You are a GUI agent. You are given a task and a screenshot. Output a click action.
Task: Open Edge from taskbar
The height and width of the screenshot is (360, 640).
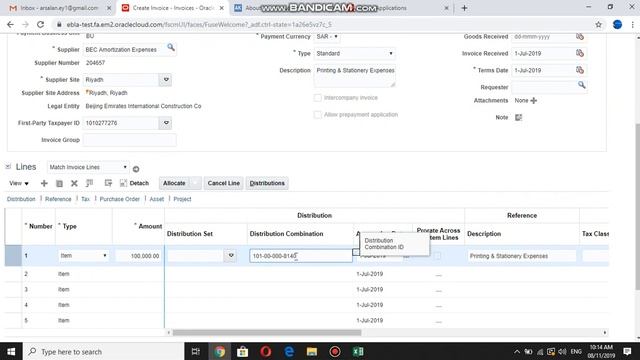(289, 351)
